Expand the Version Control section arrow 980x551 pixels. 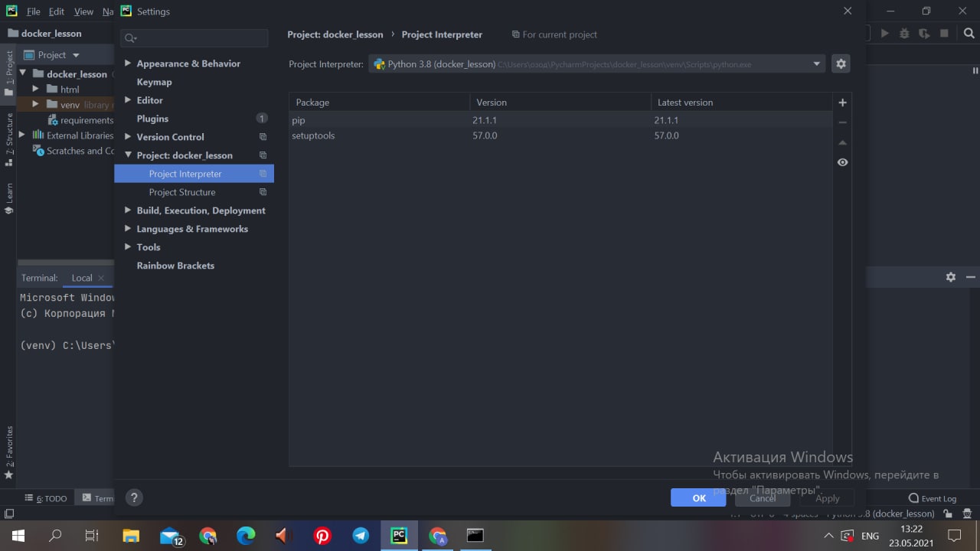coord(128,137)
